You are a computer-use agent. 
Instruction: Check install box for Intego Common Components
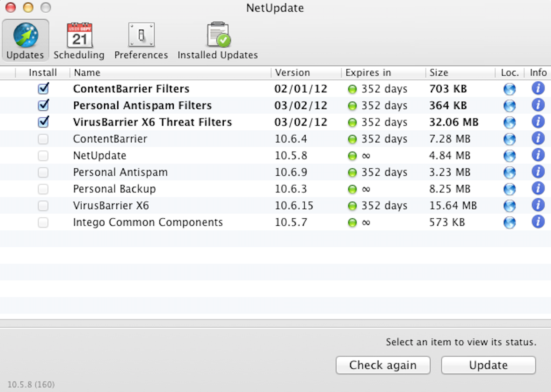click(x=43, y=223)
